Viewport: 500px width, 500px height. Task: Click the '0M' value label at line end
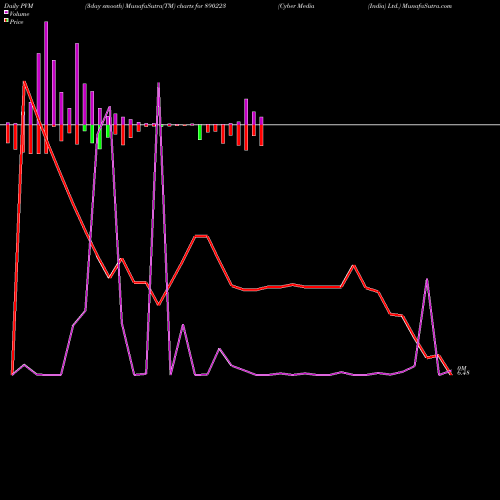461,368
